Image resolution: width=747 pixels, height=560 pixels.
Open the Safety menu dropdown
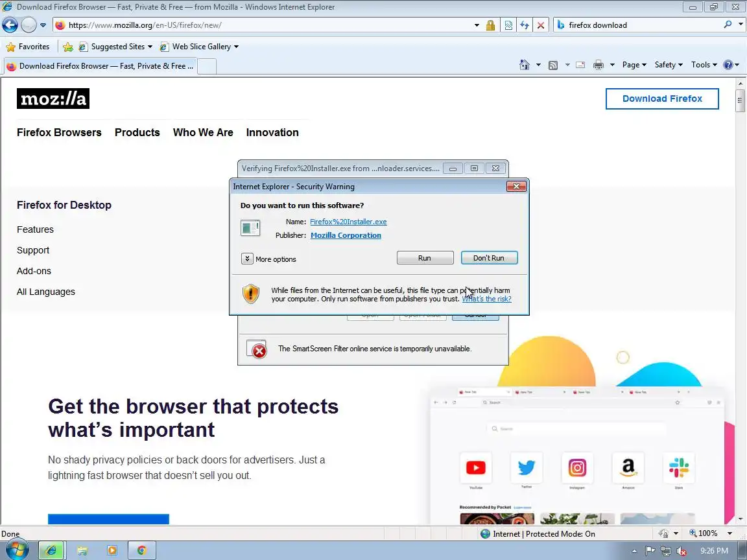pyautogui.click(x=669, y=65)
